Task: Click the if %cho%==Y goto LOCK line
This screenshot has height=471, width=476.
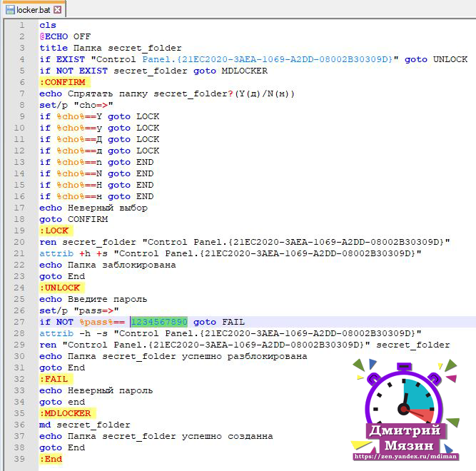Action: click(x=99, y=116)
